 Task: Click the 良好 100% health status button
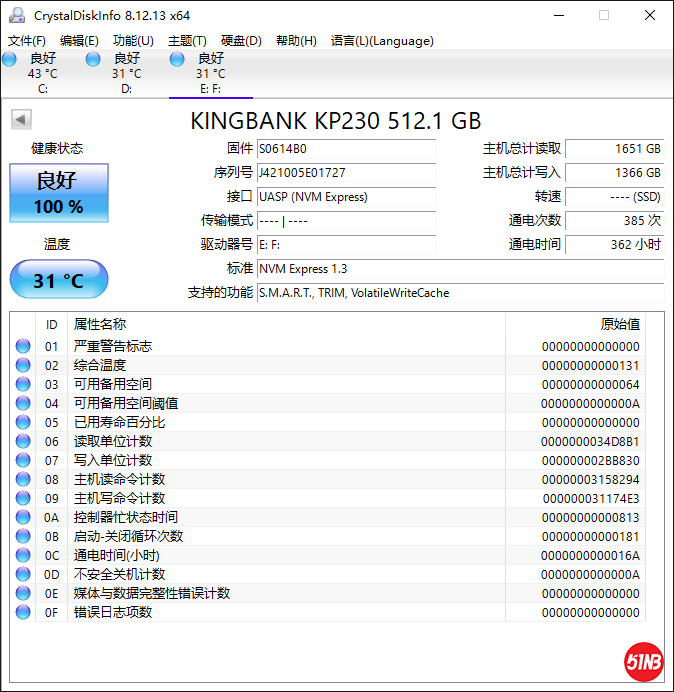pos(59,194)
